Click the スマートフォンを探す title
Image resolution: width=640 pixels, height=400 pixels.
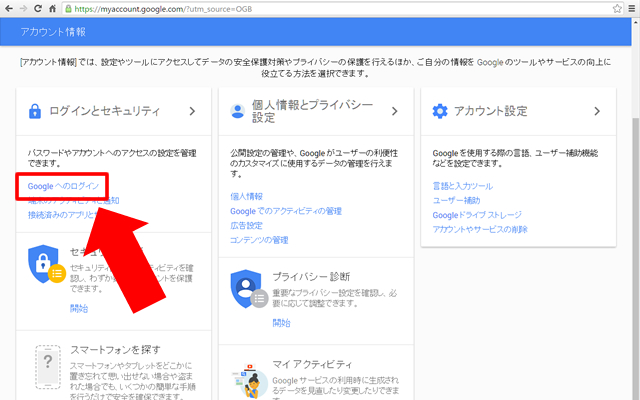tap(116, 350)
